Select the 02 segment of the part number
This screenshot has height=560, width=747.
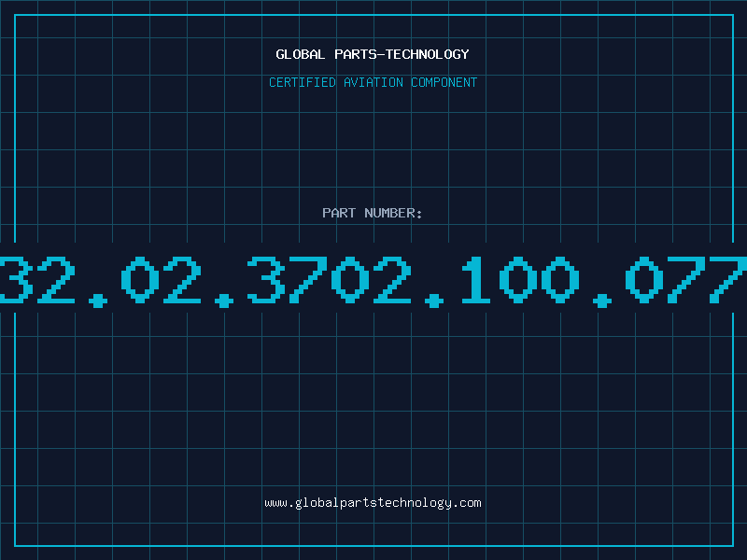pyautogui.click(x=161, y=280)
